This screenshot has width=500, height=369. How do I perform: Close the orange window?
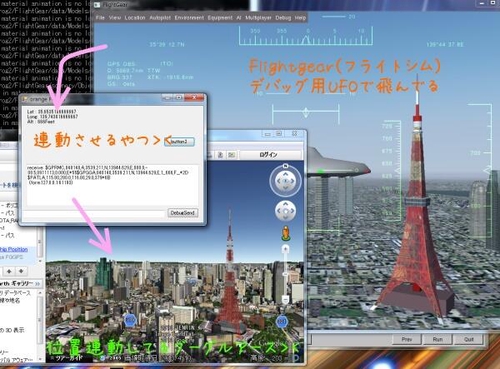(x=194, y=98)
